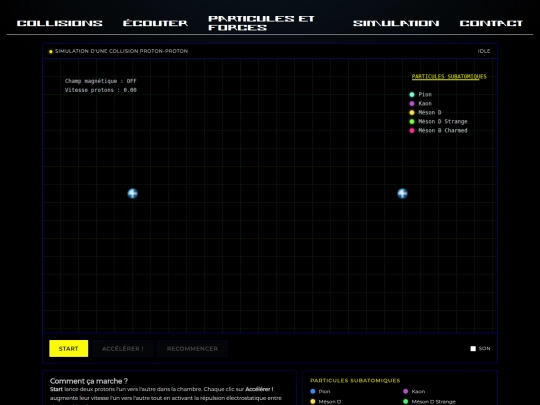Click the Méson B Charmed label

[x=443, y=130]
